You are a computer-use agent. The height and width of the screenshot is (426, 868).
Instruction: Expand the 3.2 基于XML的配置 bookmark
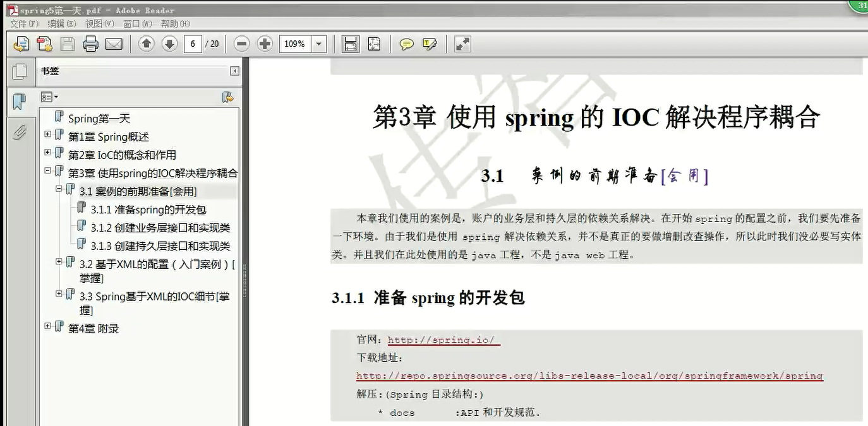59,261
